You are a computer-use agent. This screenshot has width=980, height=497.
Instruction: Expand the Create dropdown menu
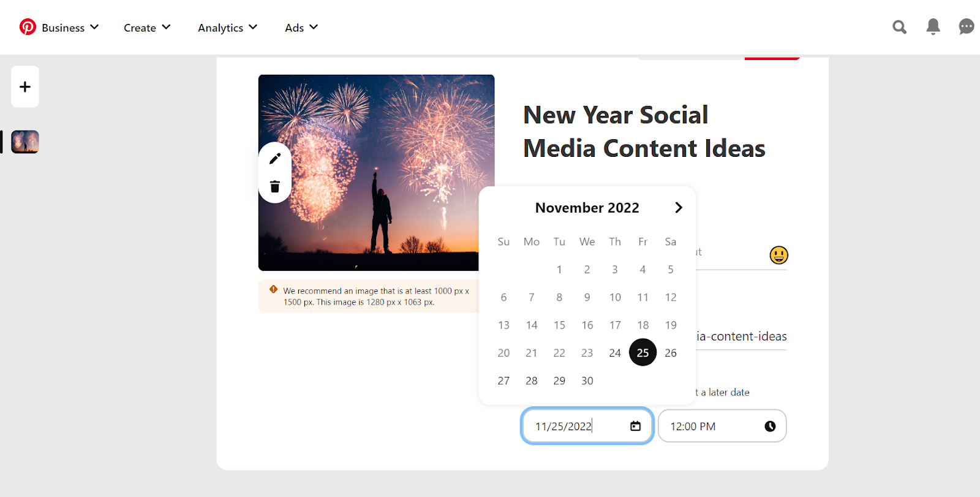coord(147,28)
